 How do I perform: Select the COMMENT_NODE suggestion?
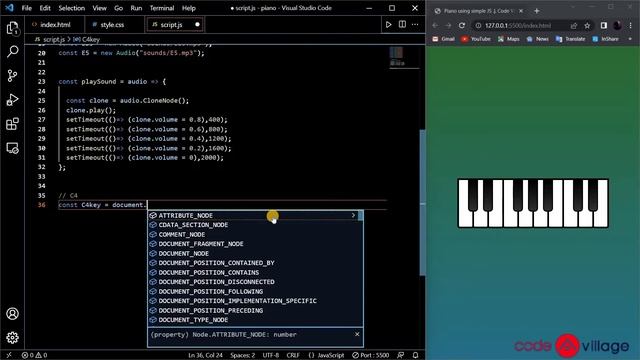(x=255, y=234)
